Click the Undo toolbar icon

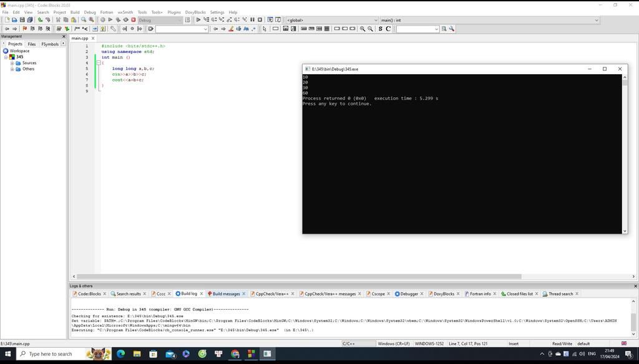tap(40, 19)
